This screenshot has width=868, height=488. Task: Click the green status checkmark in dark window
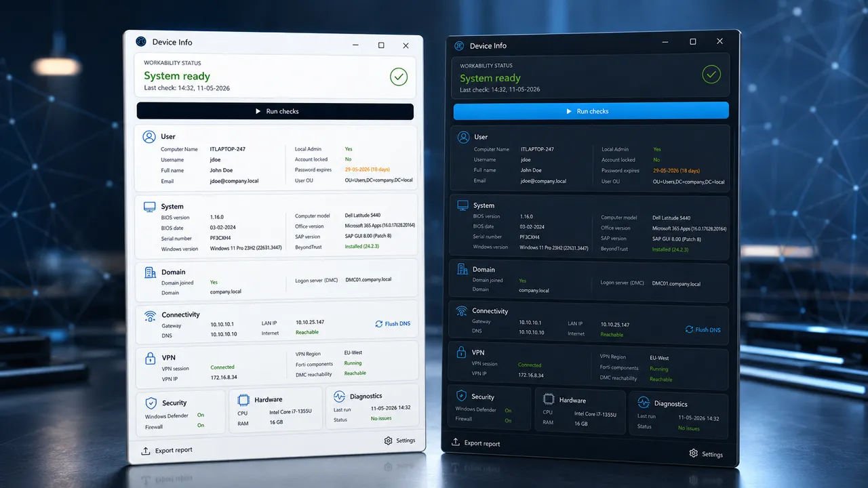click(711, 74)
